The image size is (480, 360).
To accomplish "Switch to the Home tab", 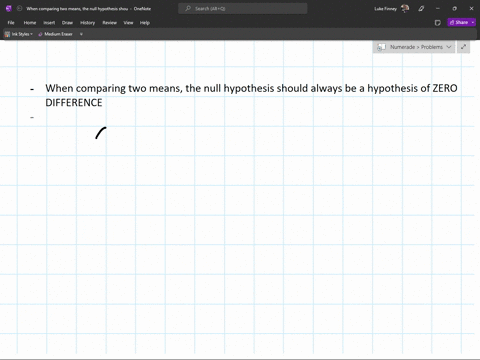I will point(30,23).
